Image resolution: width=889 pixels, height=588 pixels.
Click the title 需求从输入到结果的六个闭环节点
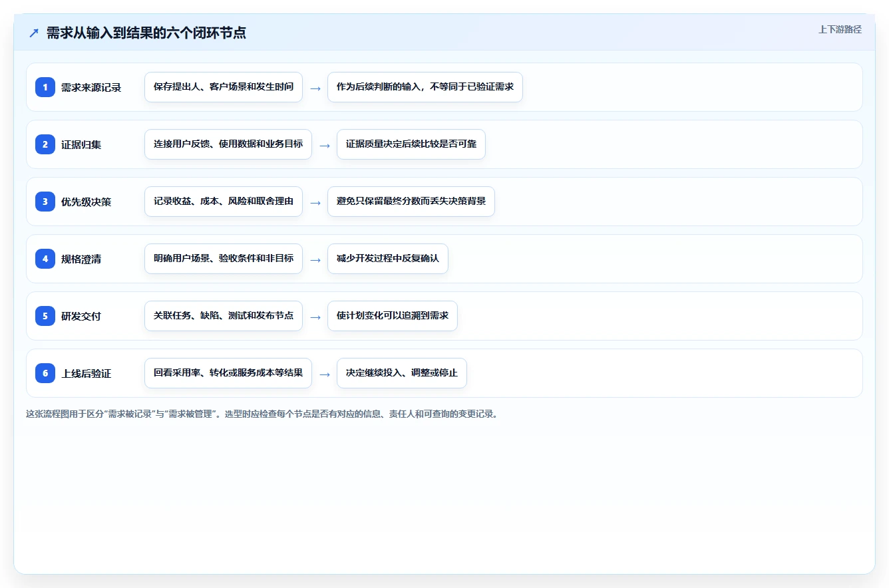pyautogui.click(x=146, y=33)
